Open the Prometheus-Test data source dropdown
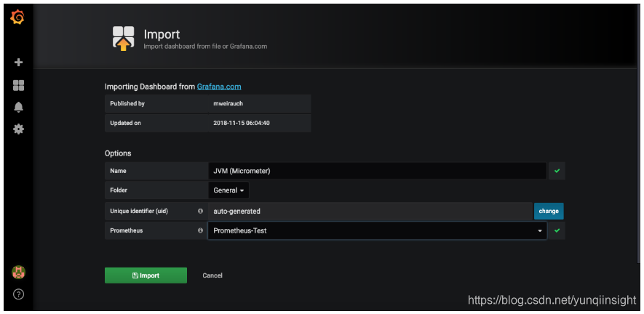 378,230
